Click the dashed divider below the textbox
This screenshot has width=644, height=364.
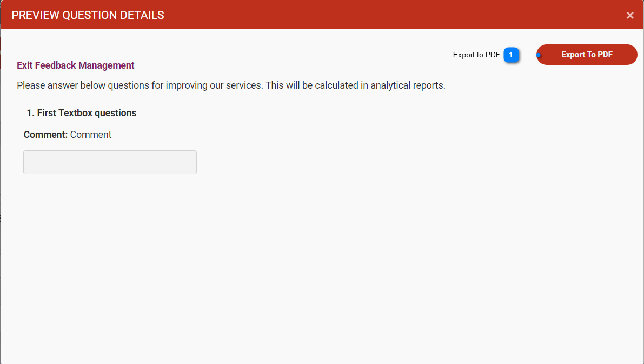click(x=323, y=188)
